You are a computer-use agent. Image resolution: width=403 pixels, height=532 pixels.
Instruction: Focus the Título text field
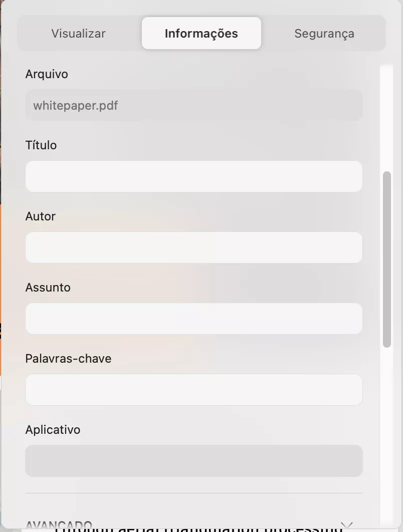pyautogui.click(x=193, y=176)
